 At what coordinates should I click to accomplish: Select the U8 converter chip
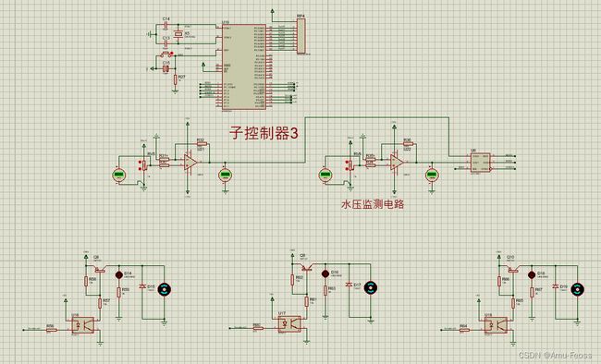[480, 164]
